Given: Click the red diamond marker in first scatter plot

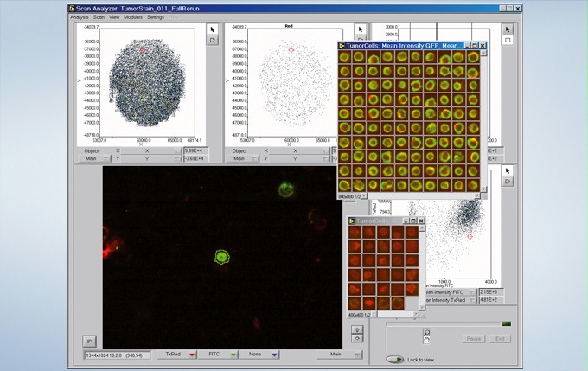Looking at the screenshot, I should coord(143,49).
